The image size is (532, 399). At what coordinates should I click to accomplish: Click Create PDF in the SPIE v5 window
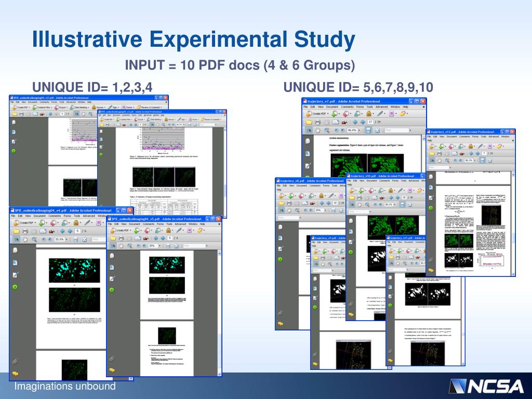pos(120,230)
